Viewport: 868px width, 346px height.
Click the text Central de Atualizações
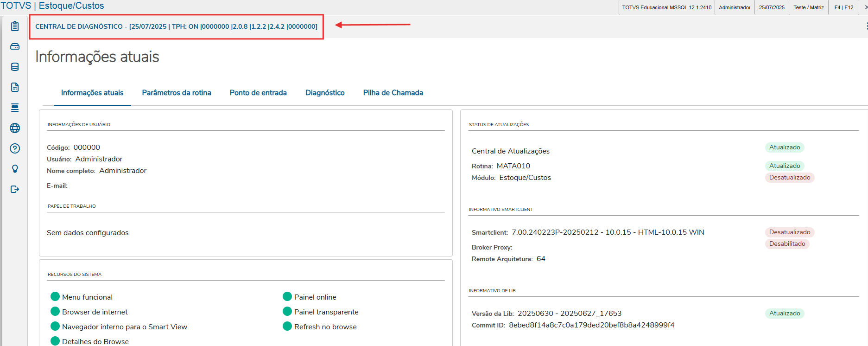(x=511, y=151)
